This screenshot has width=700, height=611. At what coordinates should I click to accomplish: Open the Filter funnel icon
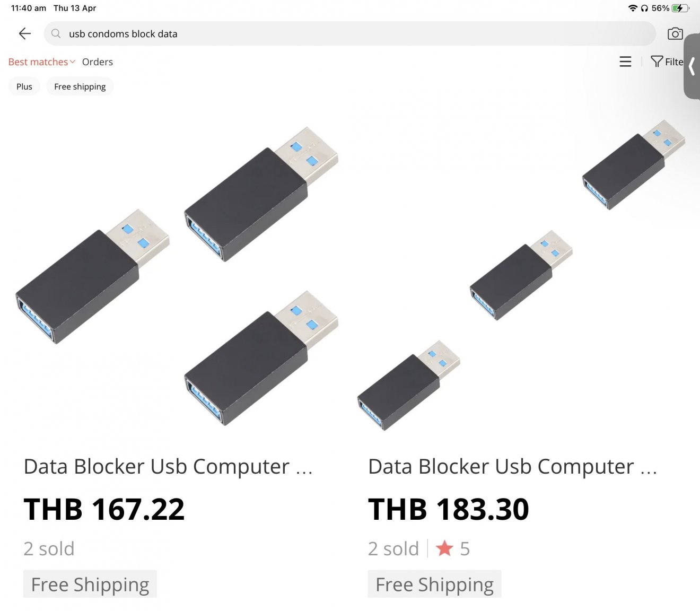click(x=657, y=62)
